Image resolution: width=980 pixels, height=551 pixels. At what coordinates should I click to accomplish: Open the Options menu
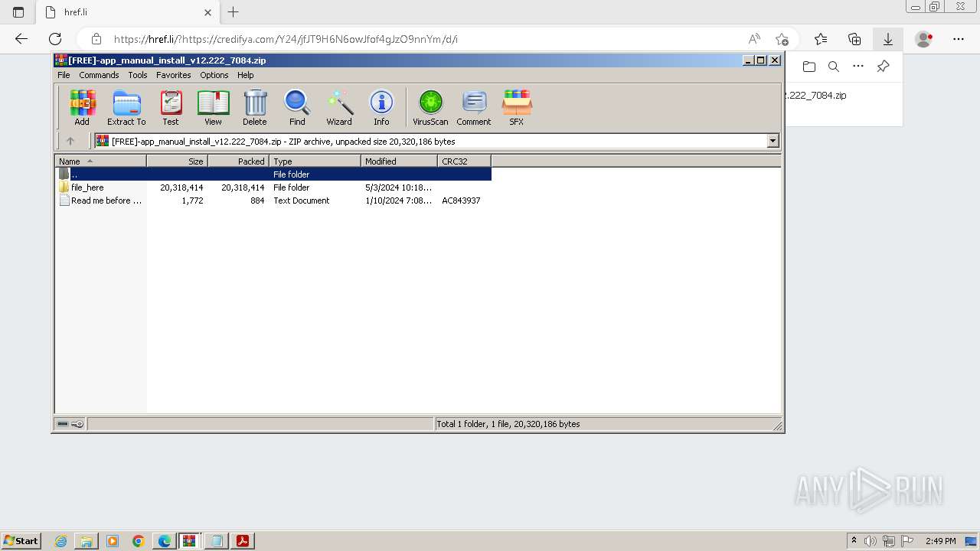214,75
